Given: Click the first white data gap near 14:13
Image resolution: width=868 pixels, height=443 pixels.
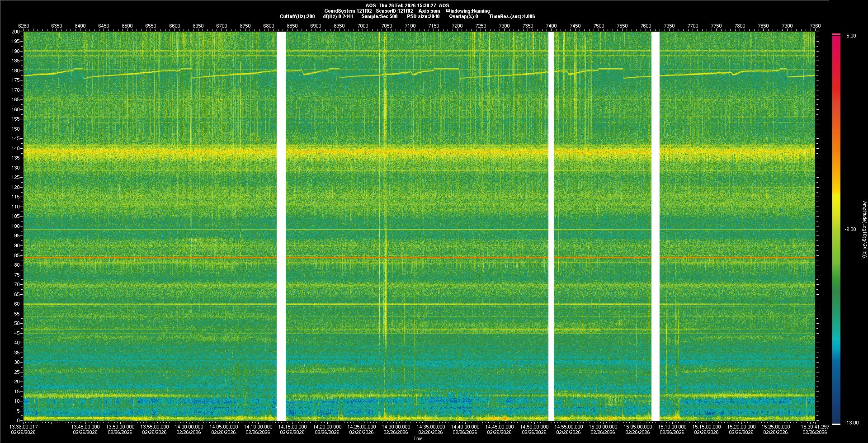Looking at the screenshot, I should pos(281,226).
